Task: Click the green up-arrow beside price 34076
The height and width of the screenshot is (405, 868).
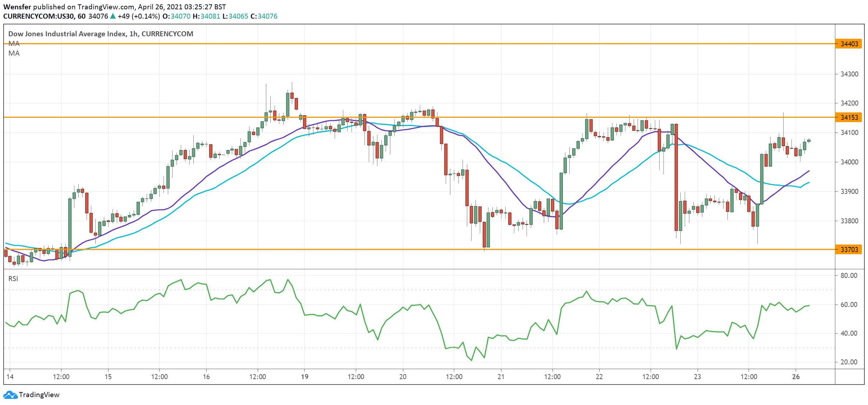Action: tap(113, 16)
